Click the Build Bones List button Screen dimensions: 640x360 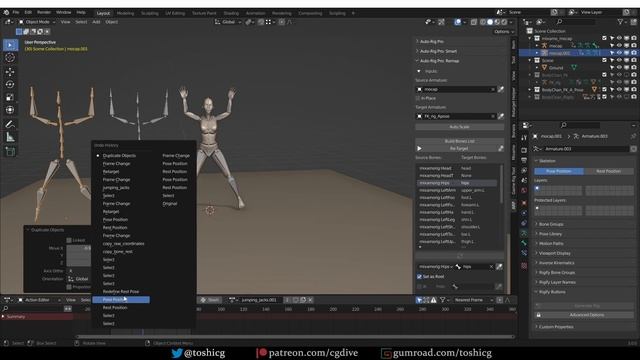click(x=460, y=141)
